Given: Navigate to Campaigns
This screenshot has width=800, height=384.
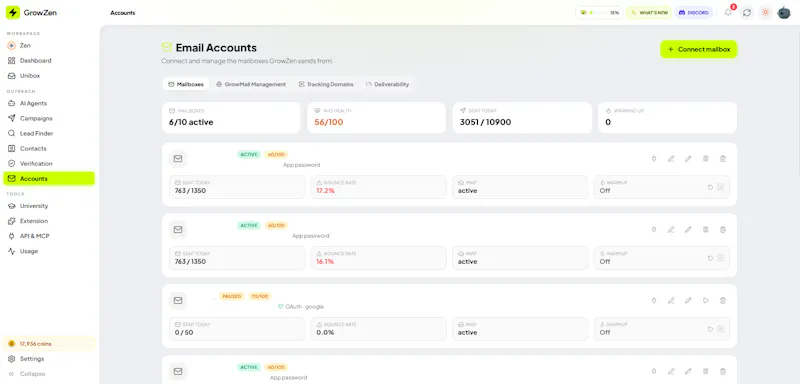Looking at the screenshot, I should 49,118.
